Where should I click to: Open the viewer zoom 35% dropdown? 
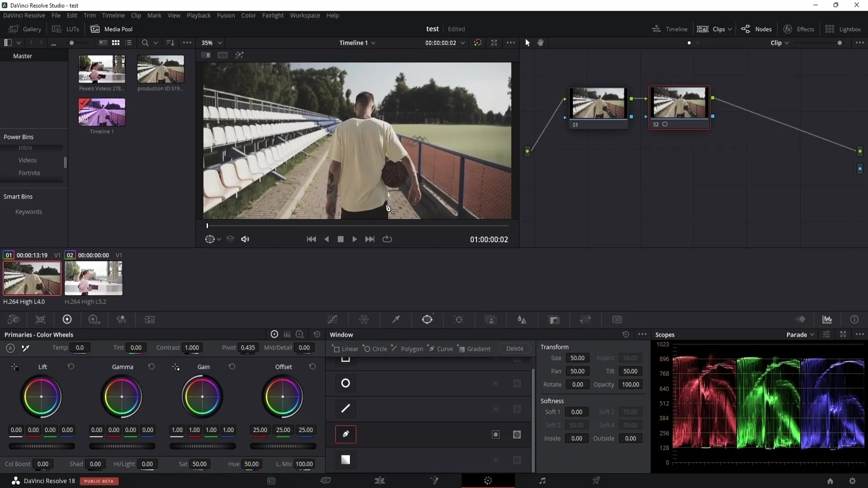212,42
